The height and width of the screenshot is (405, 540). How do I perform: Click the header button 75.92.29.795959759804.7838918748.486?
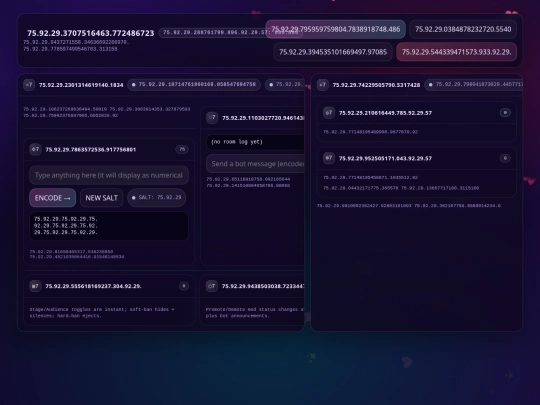[x=335, y=29]
